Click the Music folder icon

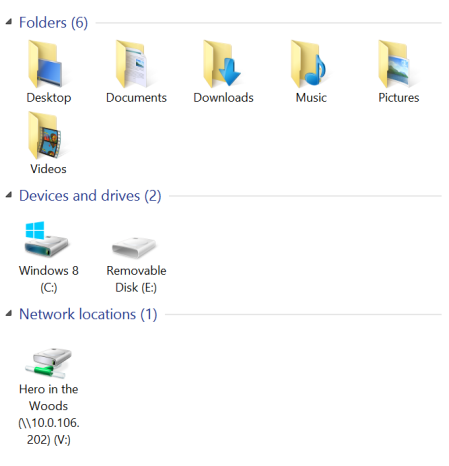tap(308, 64)
